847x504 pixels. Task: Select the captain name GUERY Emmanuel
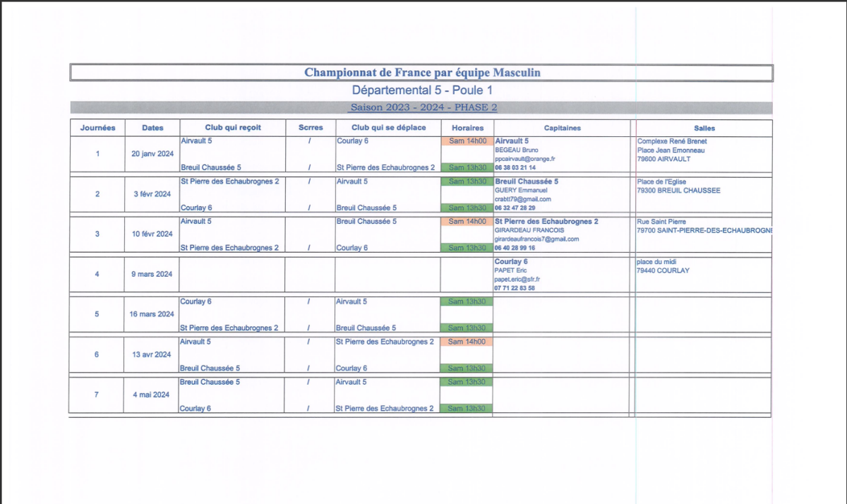(521, 191)
